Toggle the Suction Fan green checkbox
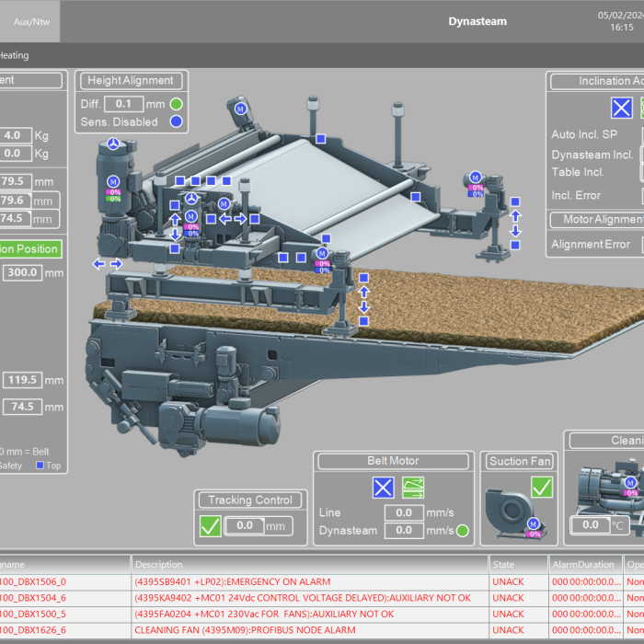This screenshot has width=644, height=644. [542, 487]
